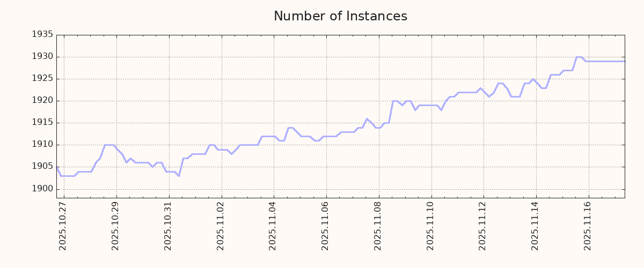Select the 2025.11.06 x-axis date
644x268 pixels.
tap(325, 226)
